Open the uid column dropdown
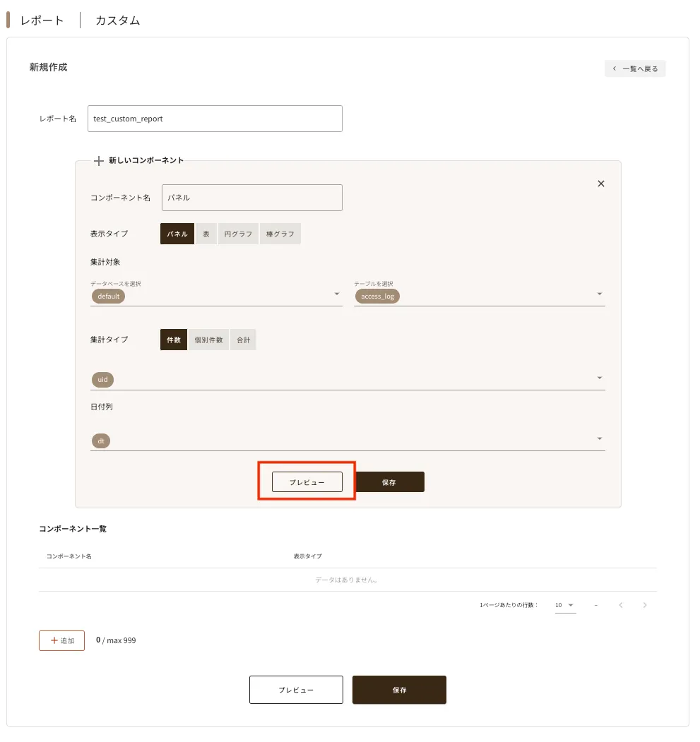Image resolution: width=700 pixels, height=742 pixels. (599, 378)
